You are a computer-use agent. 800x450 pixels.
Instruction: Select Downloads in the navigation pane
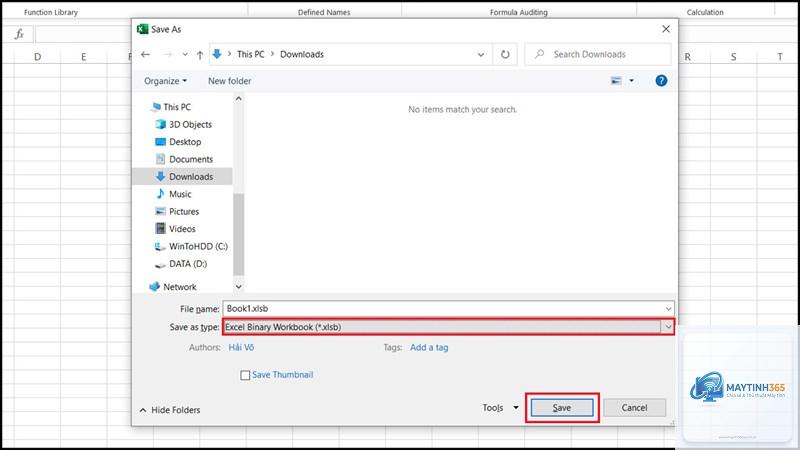(191, 177)
